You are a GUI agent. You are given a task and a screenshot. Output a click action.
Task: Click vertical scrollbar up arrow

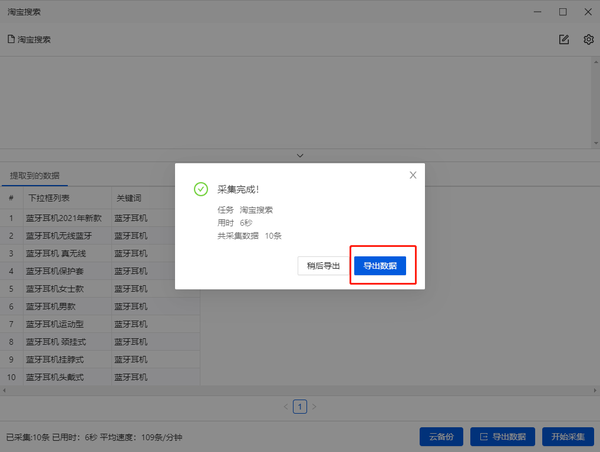(x=596, y=62)
